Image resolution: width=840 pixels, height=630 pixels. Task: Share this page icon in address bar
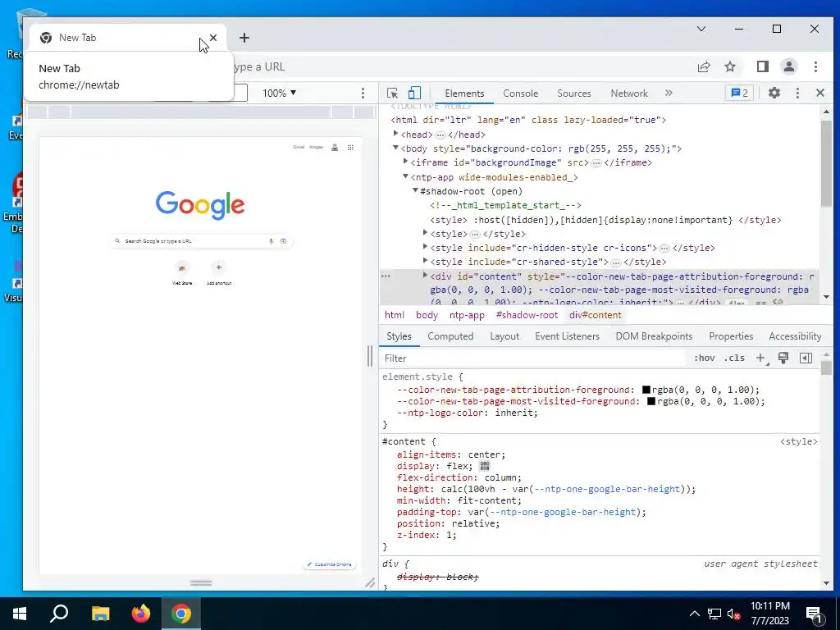click(x=704, y=66)
